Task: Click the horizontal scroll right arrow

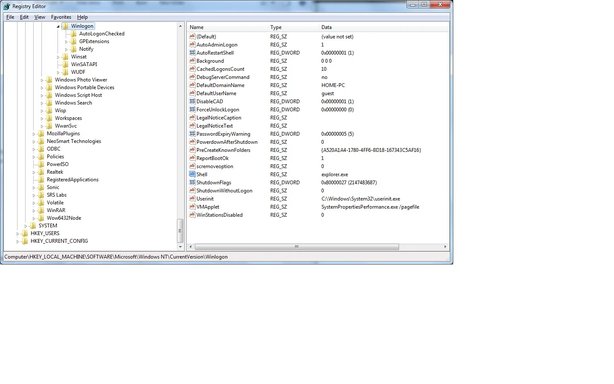Action: coord(445,247)
